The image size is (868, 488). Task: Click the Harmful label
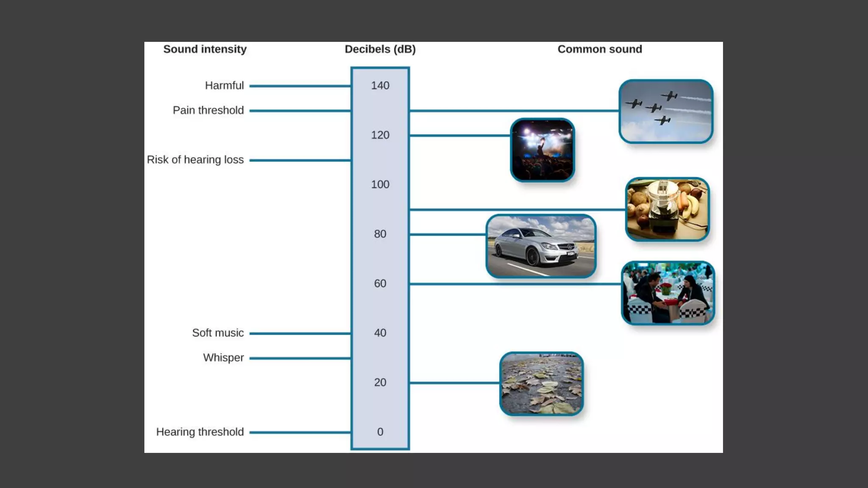(224, 86)
